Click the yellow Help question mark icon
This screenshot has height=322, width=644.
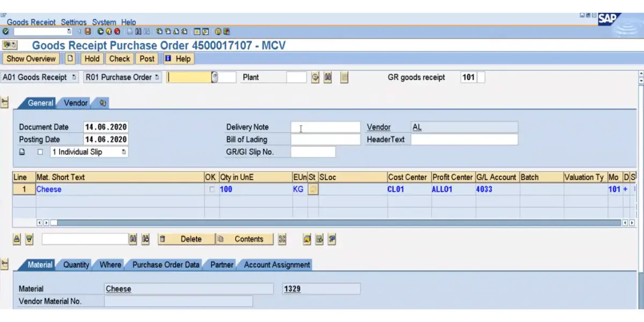click(x=218, y=31)
